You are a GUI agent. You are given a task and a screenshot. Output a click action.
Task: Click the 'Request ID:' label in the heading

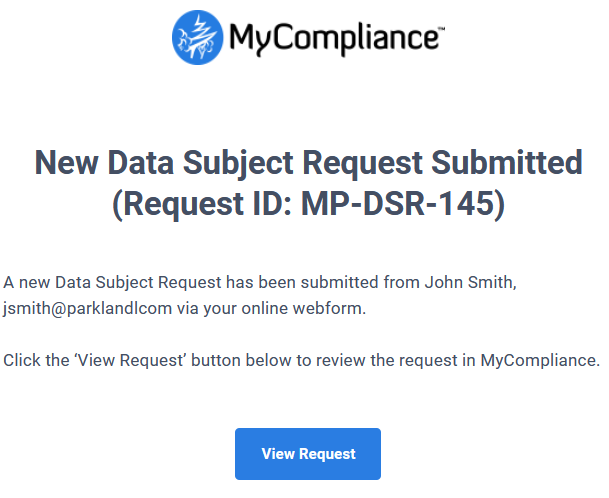point(207,204)
